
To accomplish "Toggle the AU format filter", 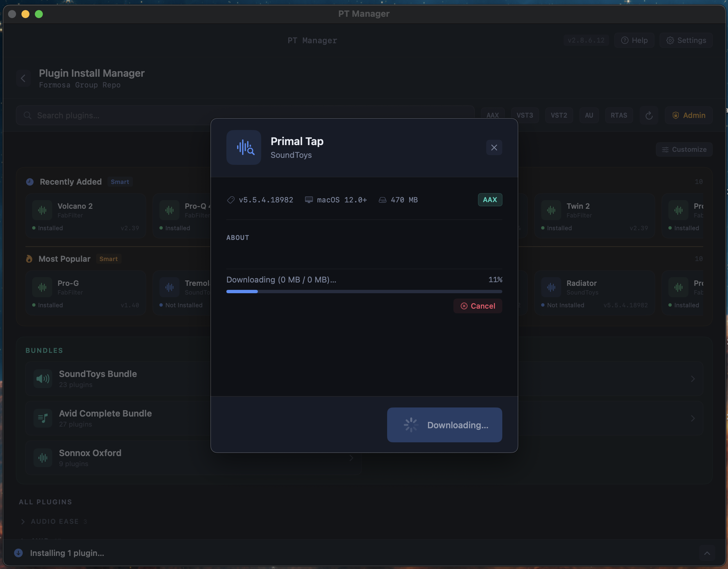I will pyautogui.click(x=589, y=115).
